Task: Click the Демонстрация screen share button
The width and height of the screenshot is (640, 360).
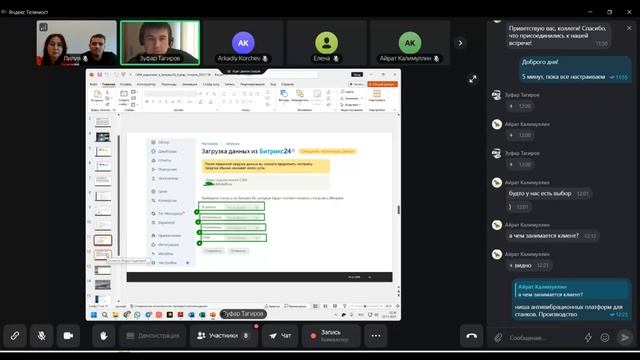Action: (x=153, y=336)
